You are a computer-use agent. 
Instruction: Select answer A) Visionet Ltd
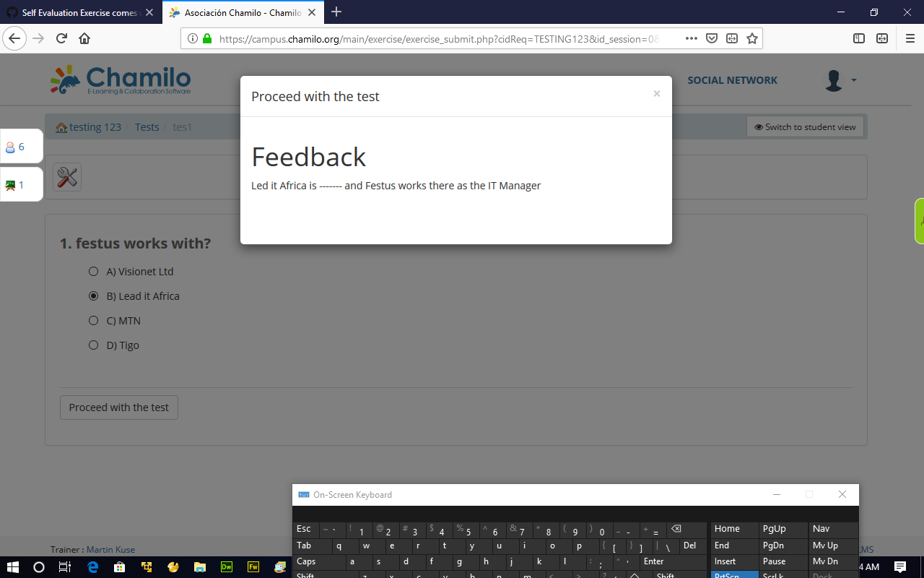click(93, 271)
